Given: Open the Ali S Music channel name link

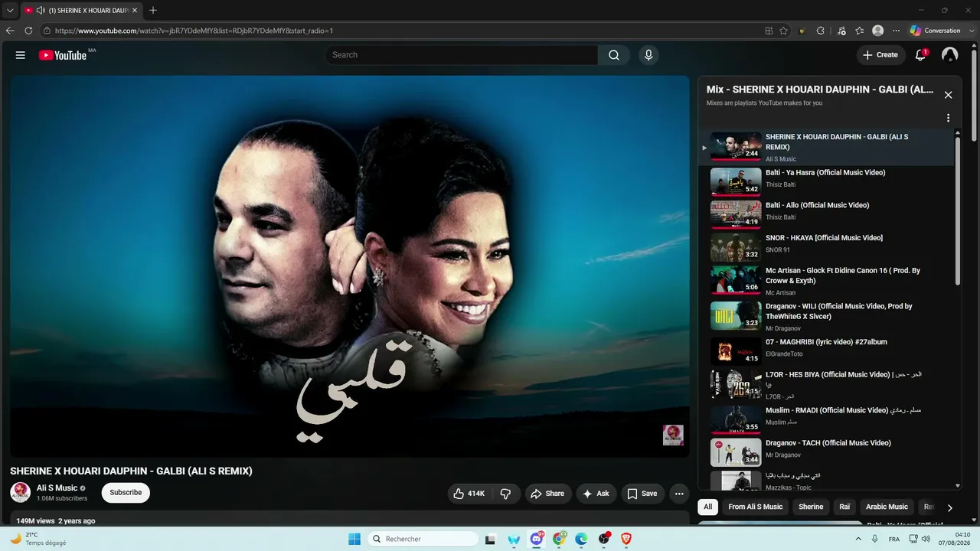Looking at the screenshot, I should click(x=57, y=488).
